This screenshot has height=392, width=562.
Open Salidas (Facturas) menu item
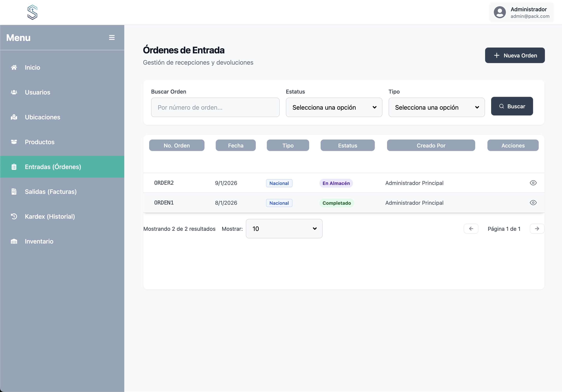tap(51, 192)
